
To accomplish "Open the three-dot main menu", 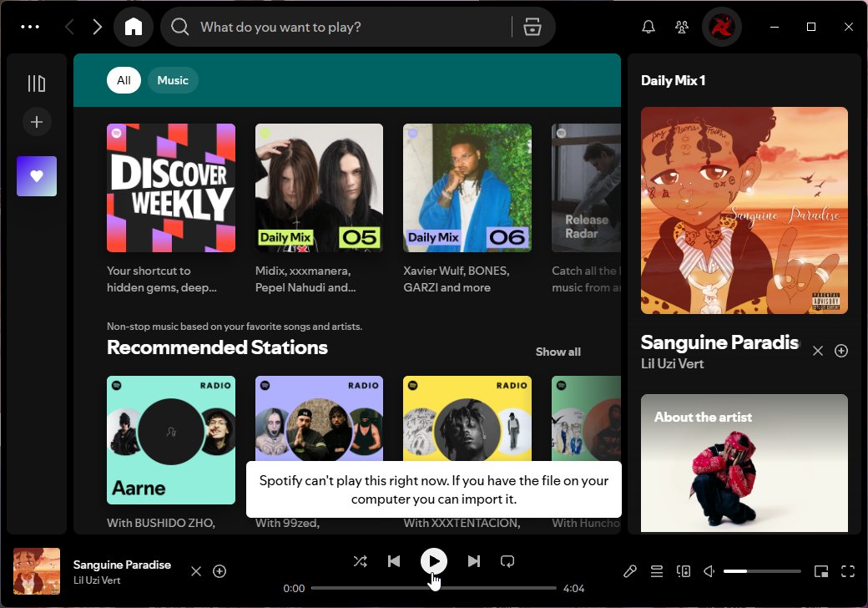I will [30, 27].
